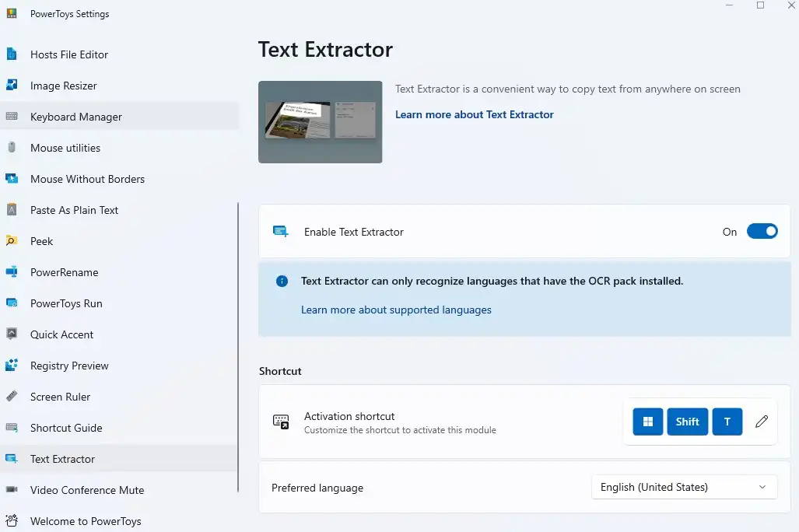Click the Enable Text Extractor row icon
The image size is (799, 532).
(281, 231)
